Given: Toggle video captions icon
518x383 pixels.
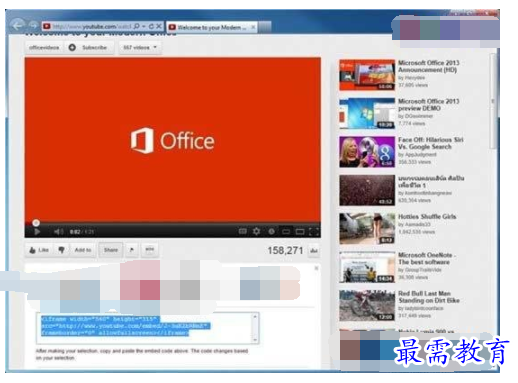Looking at the screenshot, I should coord(243,231).
